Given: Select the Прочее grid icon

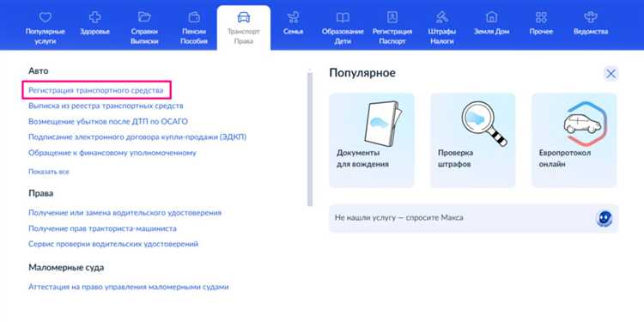Looking at the screenshot, I should click(x=541, y=17).
